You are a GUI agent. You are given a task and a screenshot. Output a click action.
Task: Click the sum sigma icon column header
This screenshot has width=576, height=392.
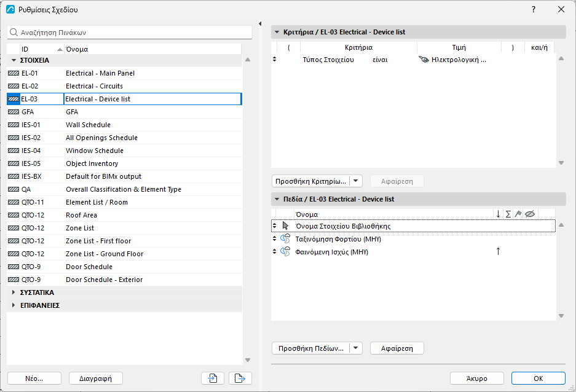pos(508,214)
